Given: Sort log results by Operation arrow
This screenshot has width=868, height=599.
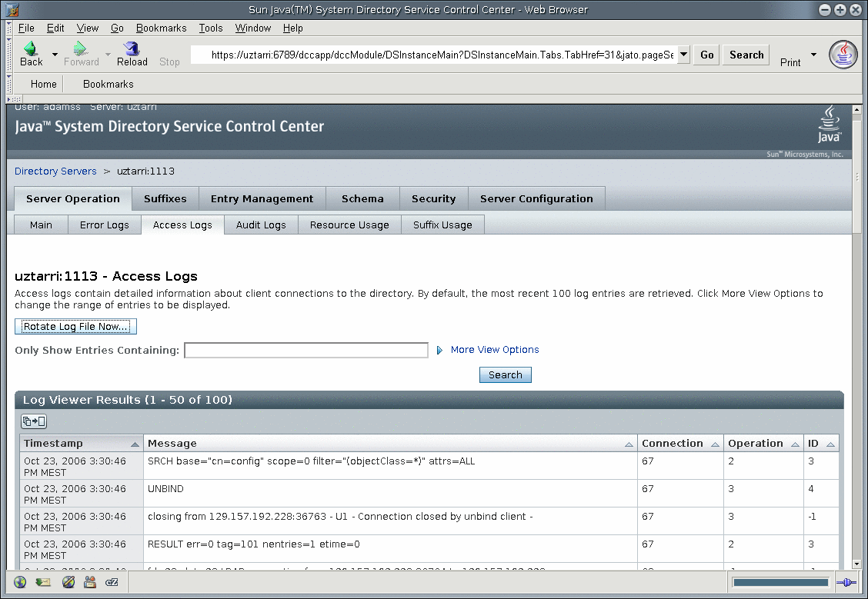Looking at the screenshot, I should click(x=795, y=444).
